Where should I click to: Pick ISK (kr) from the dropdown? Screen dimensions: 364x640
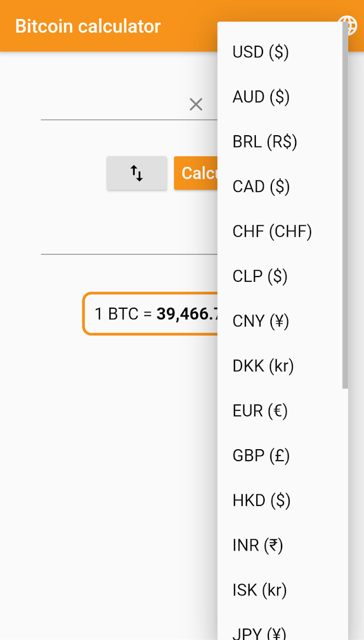pyautogui.click(x=259, y=590)
